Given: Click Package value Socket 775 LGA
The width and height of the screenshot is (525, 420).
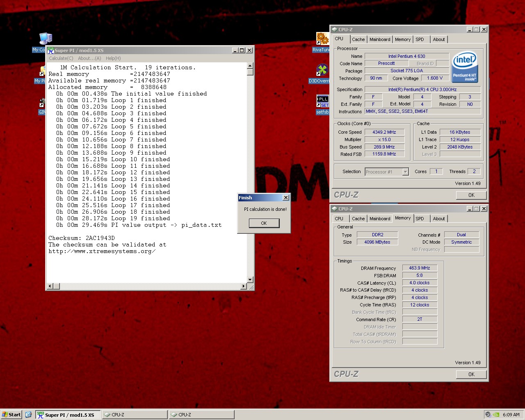Looking at the screenshot, I should point(406,71).
